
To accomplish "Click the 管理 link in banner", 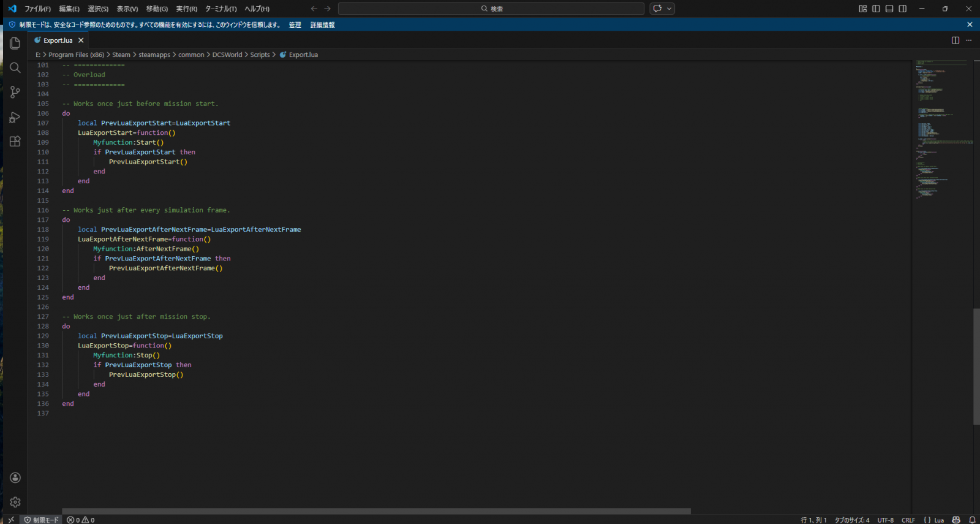I will [x=295, y=25].
